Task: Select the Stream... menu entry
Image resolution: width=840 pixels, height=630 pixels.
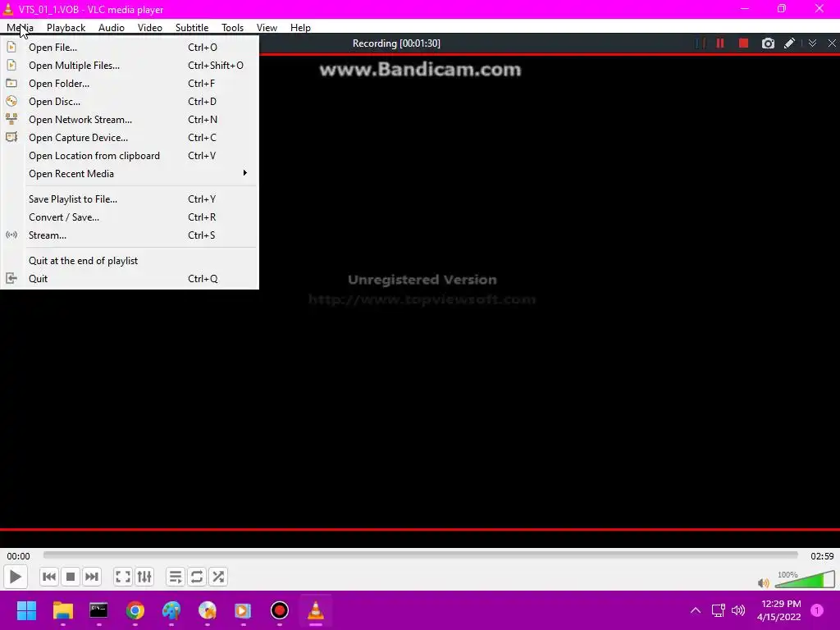Action: tap(130, 235)
